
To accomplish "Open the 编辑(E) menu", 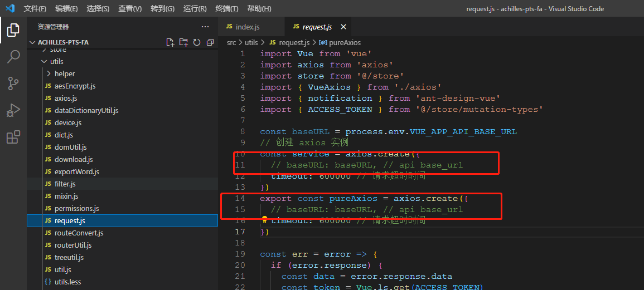I will [66, 8].
